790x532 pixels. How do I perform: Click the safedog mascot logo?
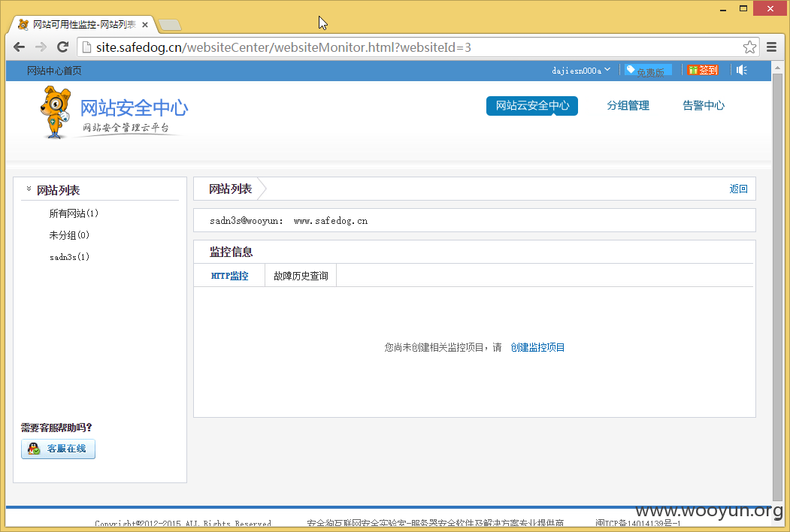point(55,112)
